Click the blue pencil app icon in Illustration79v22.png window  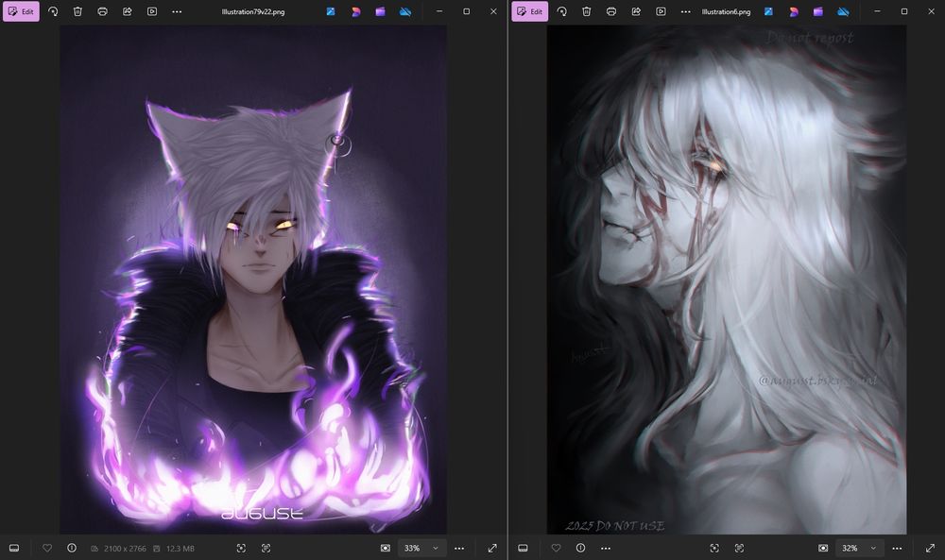coord(331,11)
